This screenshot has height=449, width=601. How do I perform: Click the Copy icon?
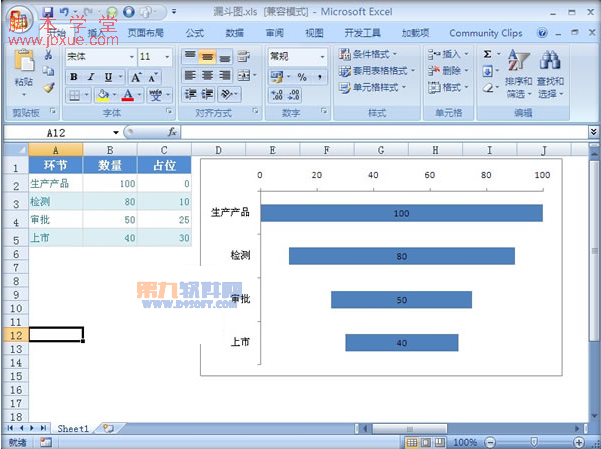click(48, 71)
